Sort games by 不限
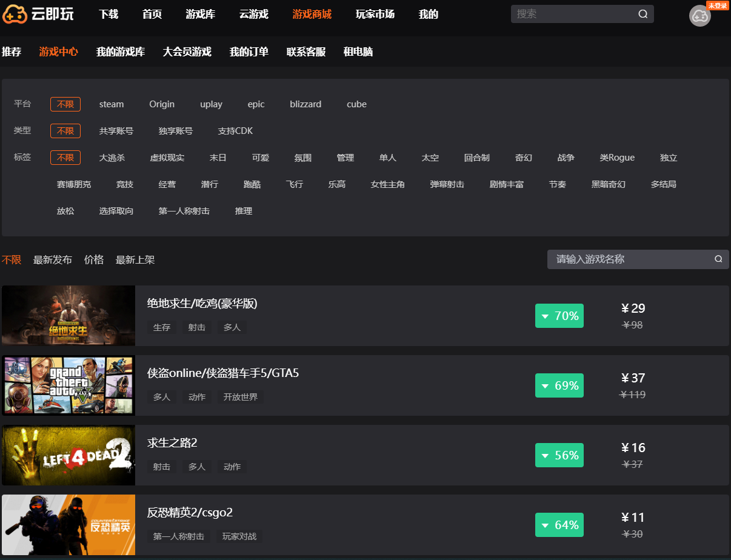This screenshot has height=560, width=731. tap(12, 259)
